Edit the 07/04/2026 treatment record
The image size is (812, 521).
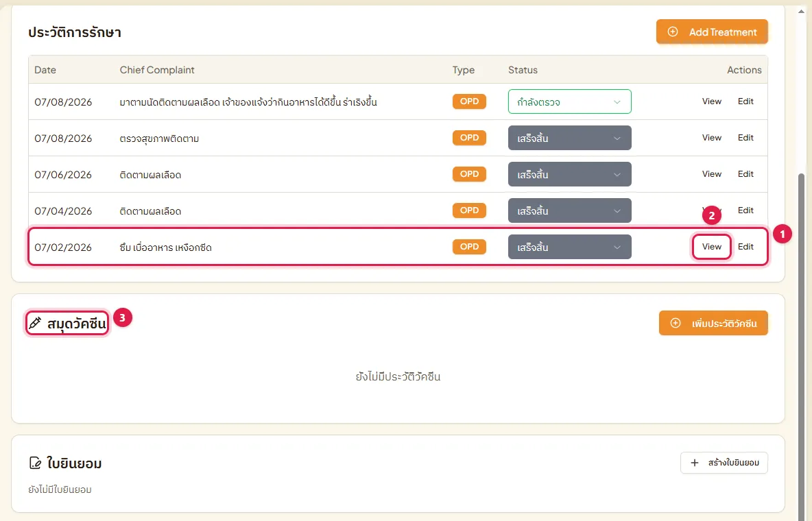pyautogui.click(x=745, y=210)
